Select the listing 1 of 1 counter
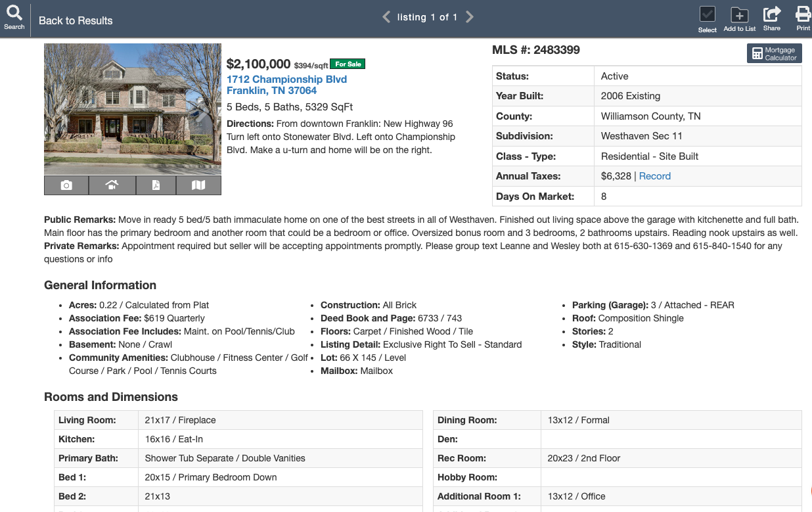Screen dimensions: 812x512 click(428, 17)
